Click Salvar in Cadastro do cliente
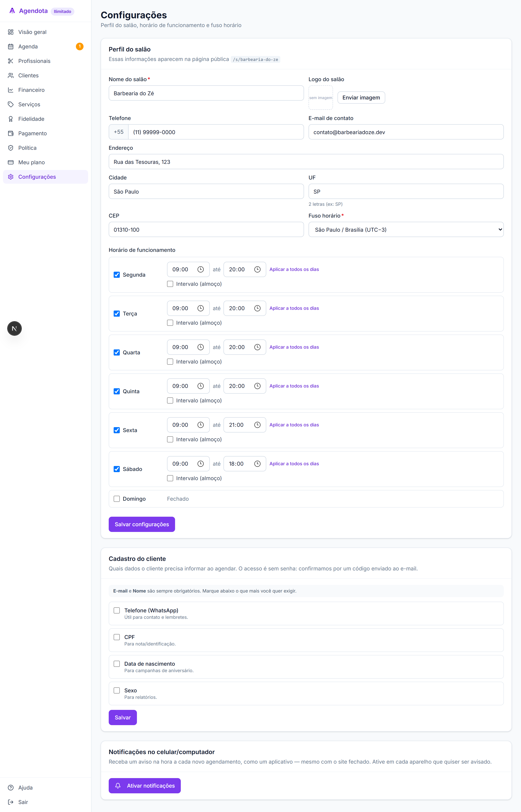521x812 pixels. (122, 717)
